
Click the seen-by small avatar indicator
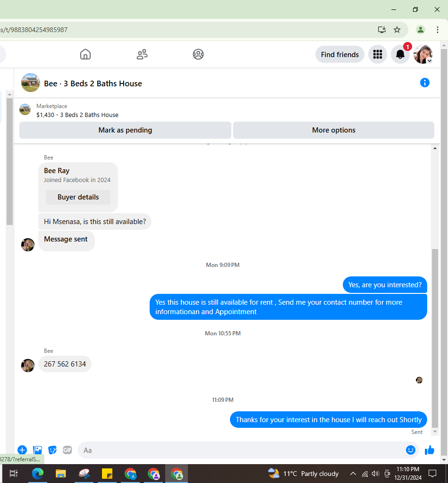(x=419, y=380)
